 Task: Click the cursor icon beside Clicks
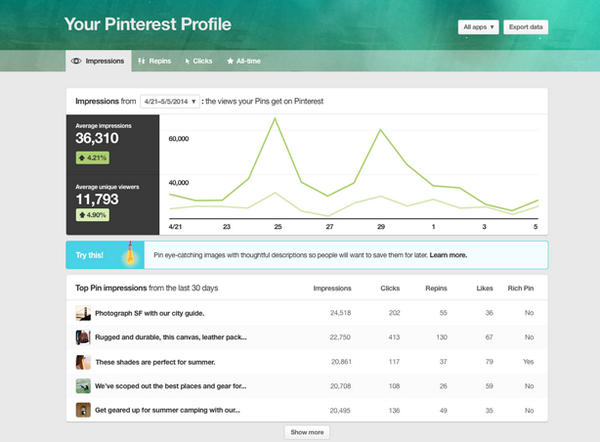[x=187, y=61]
